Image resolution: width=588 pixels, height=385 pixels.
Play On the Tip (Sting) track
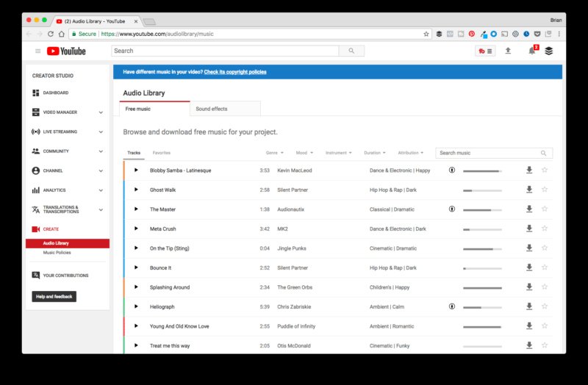tap(136, 248)
